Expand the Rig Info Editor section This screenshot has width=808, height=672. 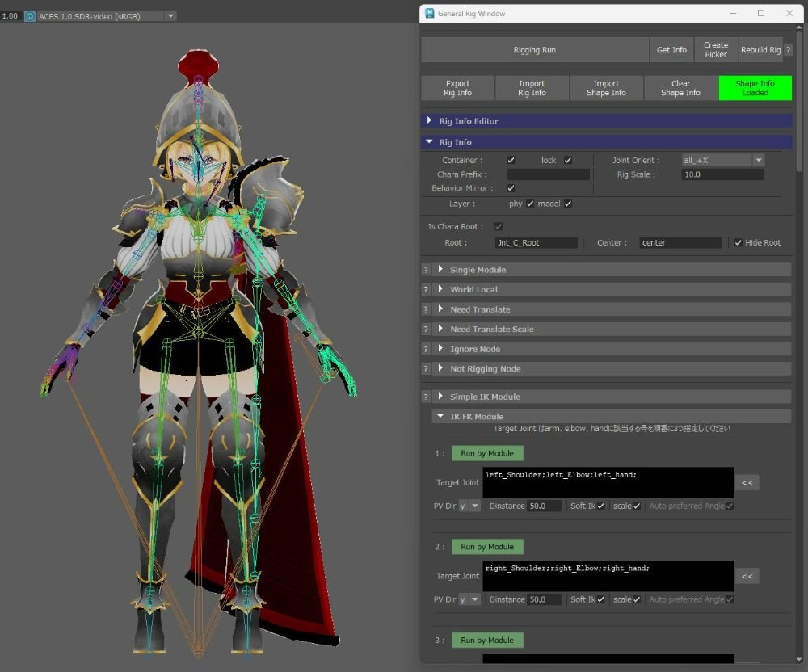pos(469,121)
